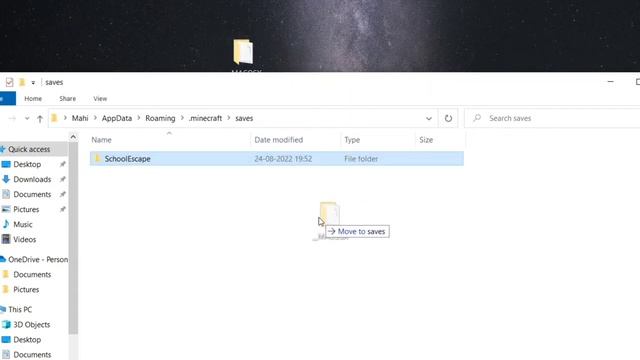The width and height of the screenshot is (640, 360).
Task: Switch to the Home ribbon tab
Action: (33, 99)
